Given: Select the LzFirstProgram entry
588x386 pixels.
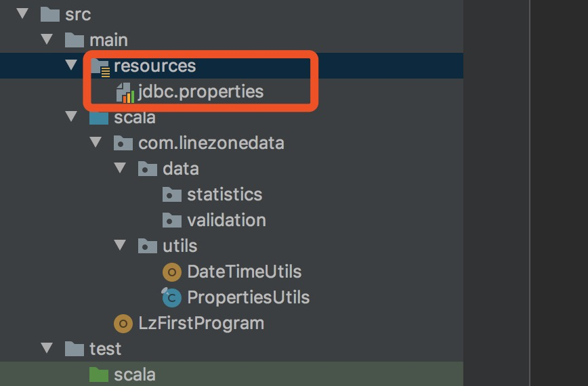Looking at the screenshot, I should 201,323.
